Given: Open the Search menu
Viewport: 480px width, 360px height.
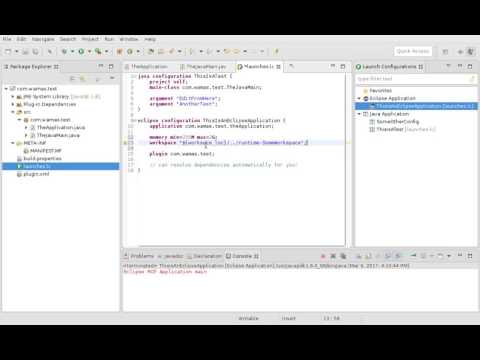Looking at the screenshot, I should tap(68, 39).
